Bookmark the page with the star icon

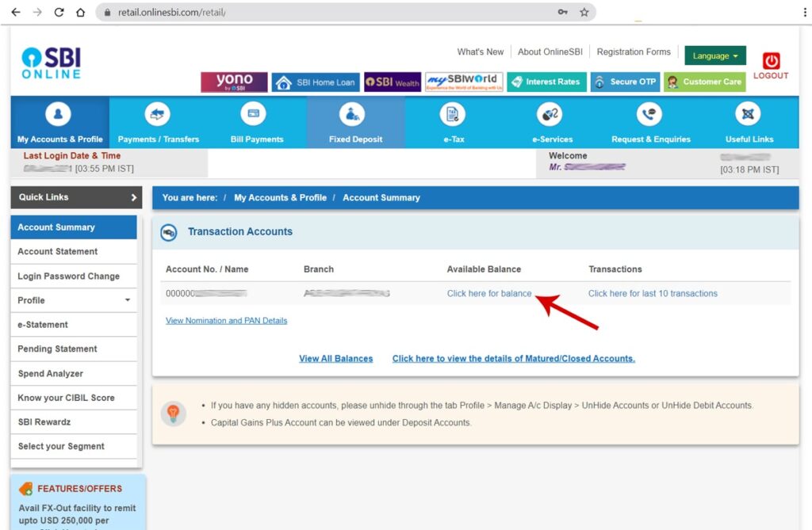click(584, 12)
